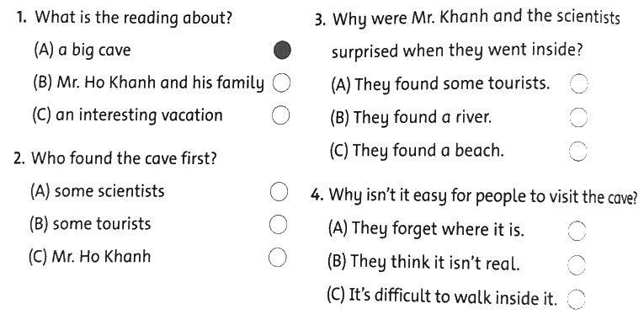Click answer text '(C) It's difficult to walk inside it.'
The image size is (644, 320).
pyautogui.click(x=442, y=296)
